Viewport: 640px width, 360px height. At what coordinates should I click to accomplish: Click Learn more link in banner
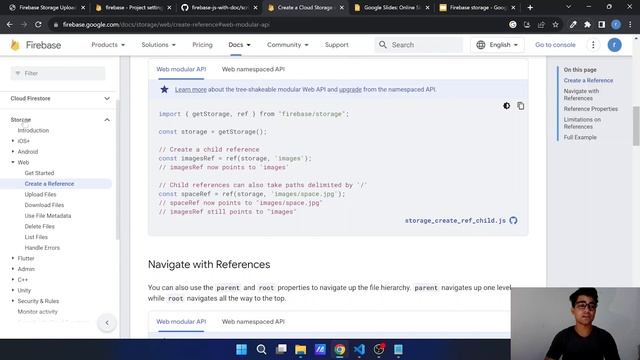click(x=191, y=89)
